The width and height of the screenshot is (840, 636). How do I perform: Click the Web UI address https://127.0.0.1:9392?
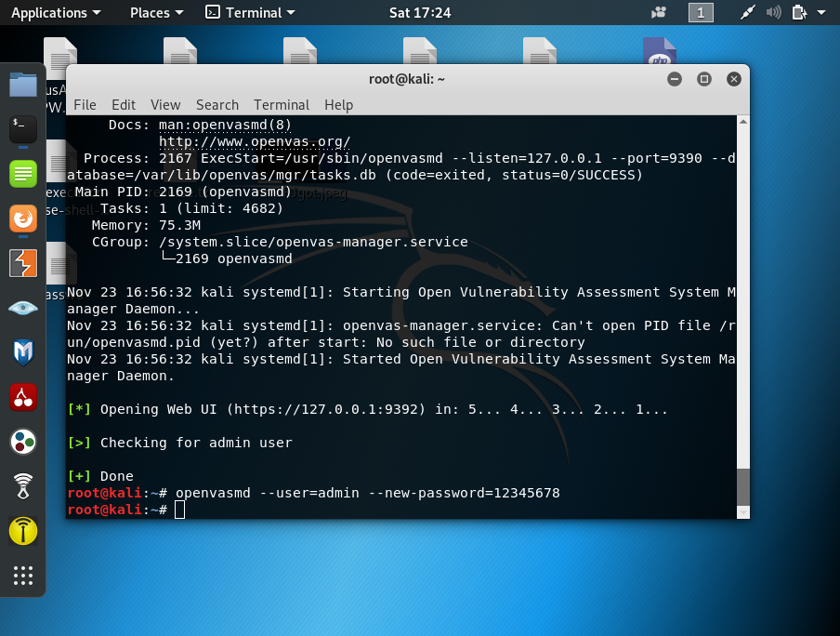326,410
